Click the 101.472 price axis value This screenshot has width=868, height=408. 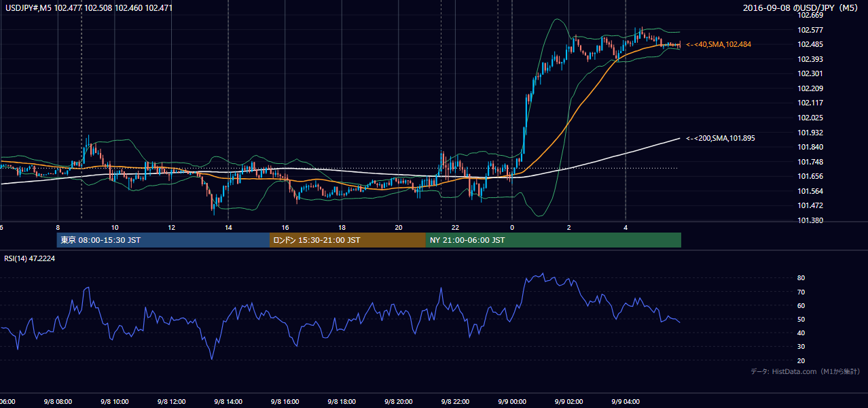810,206
